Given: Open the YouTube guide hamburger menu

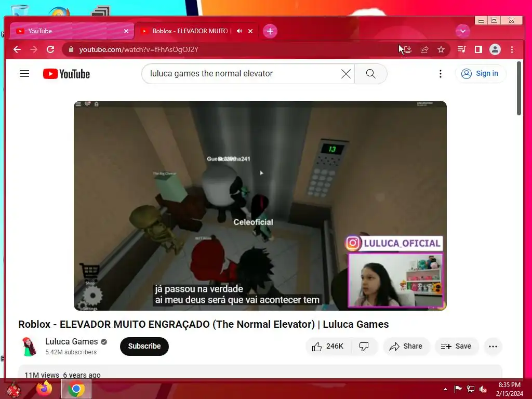Looking at the screenshot, I should (24, 74).
